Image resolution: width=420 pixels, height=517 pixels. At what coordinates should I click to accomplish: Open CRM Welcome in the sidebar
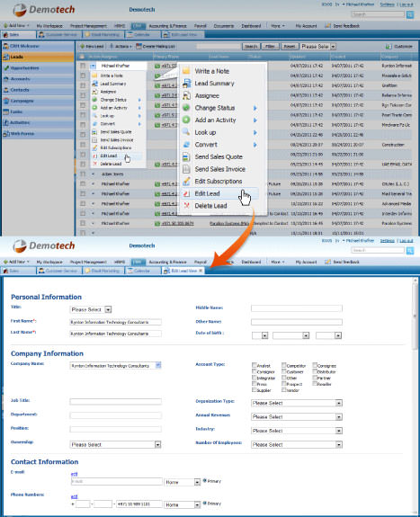point(37,46)
